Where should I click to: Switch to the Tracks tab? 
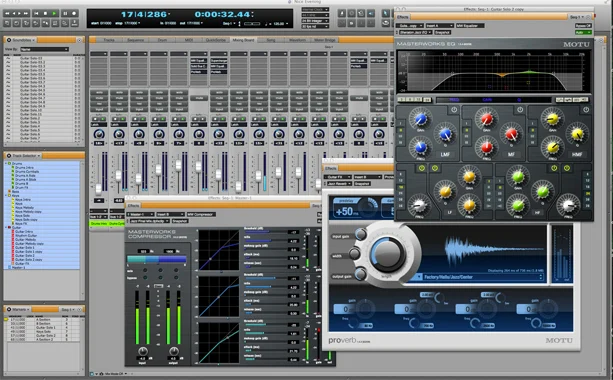(x=109, y=40)
